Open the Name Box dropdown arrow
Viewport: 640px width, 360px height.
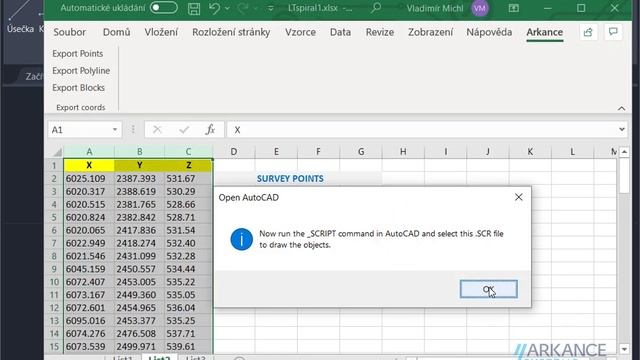pos(115,130)
